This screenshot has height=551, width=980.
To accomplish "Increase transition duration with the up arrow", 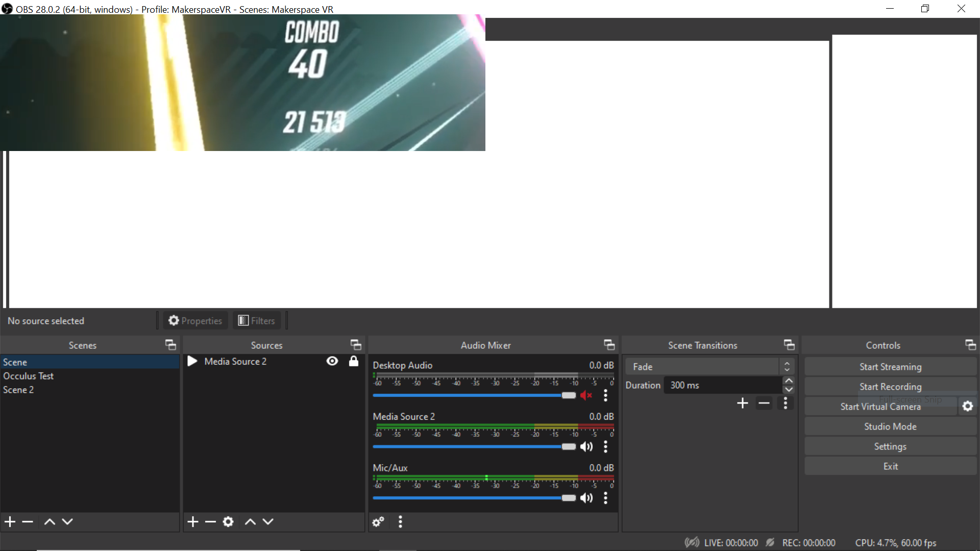I will tap(789, 381).
